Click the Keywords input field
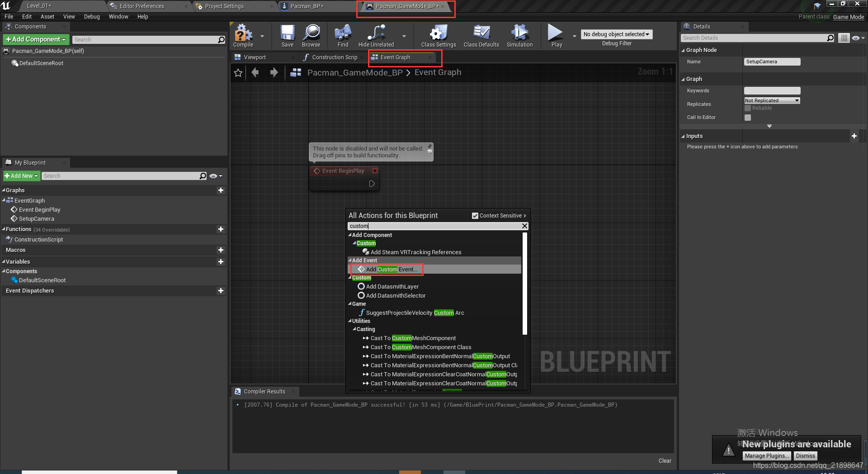868x474 pixels. tap(772, 91)
